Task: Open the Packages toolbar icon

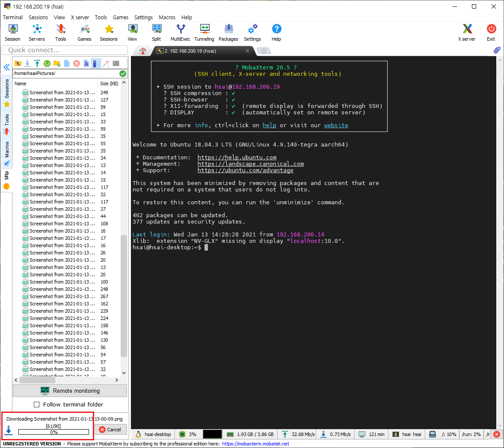Action: pos(228,33)
